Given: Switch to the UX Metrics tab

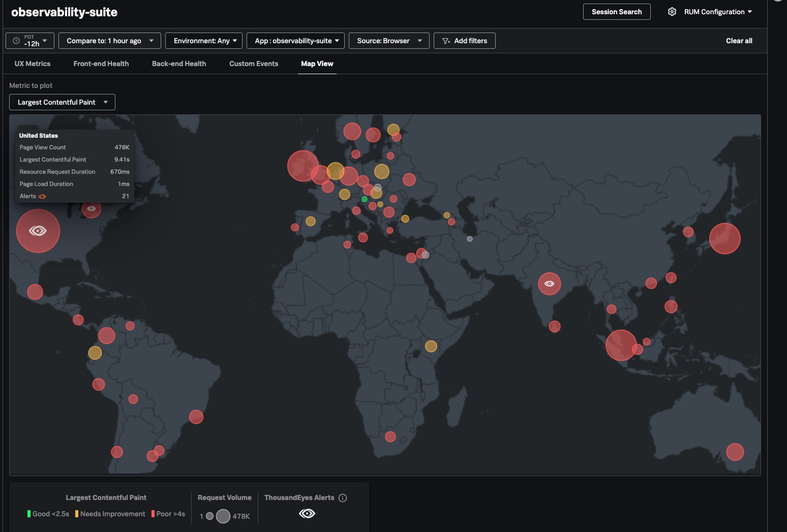Looking at the screenshot, I should 33,64.
